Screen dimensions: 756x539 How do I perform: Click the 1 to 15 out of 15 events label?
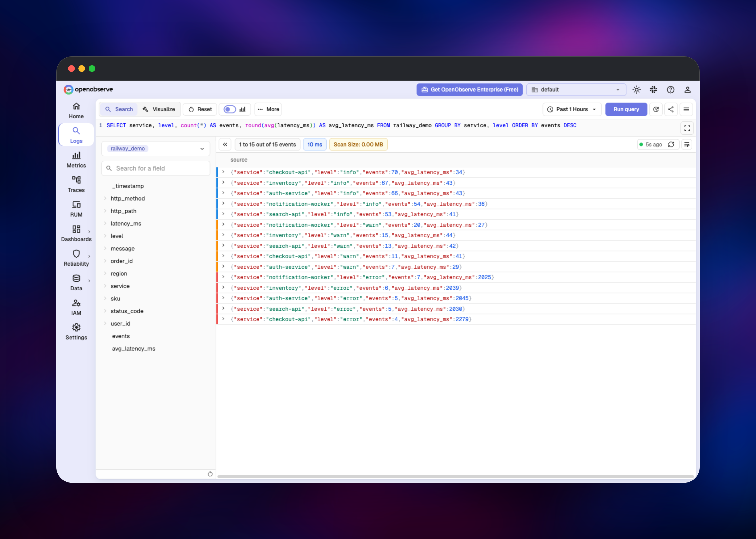[x=267, y=144]
